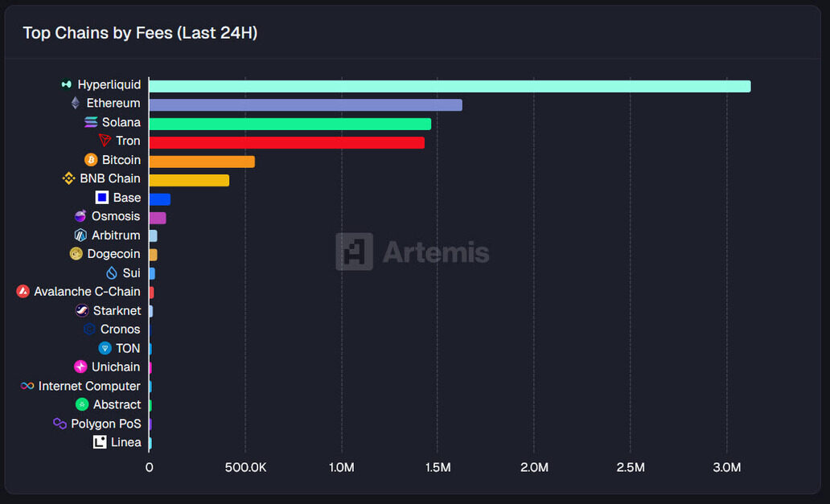Click the 'Top Chains by Fees' title
The image size is (830, 504).
pos(140,33)
